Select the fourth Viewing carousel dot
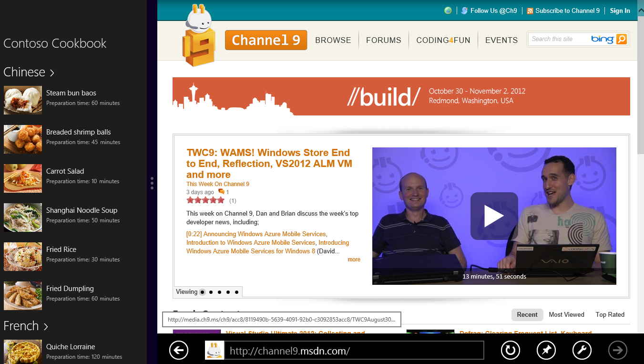 pyautogui.click(x=228, y=292)
